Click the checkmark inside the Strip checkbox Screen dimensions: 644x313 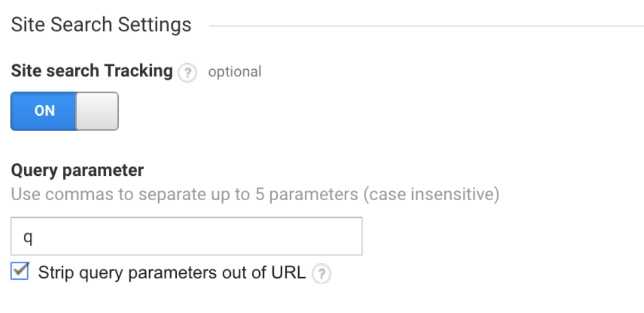(20, 270)
